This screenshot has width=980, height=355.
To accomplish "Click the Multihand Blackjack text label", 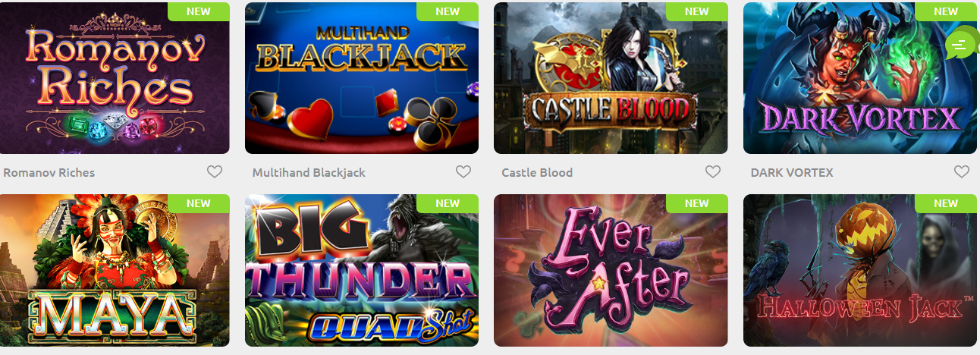I will [x=309, y=173].
